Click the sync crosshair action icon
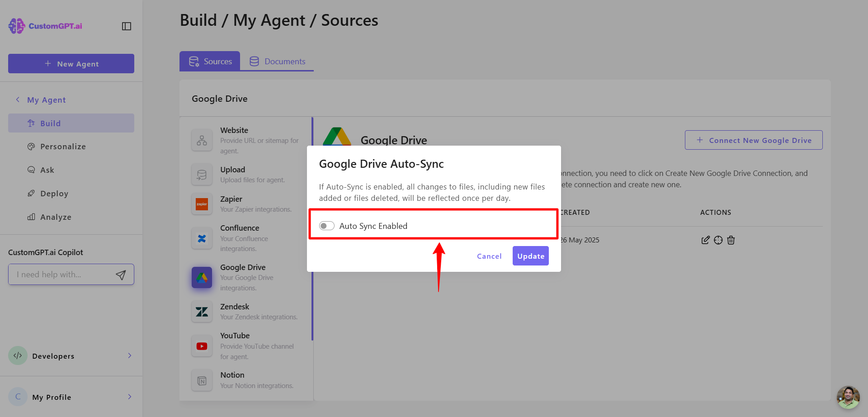 [x=718, y=240]
